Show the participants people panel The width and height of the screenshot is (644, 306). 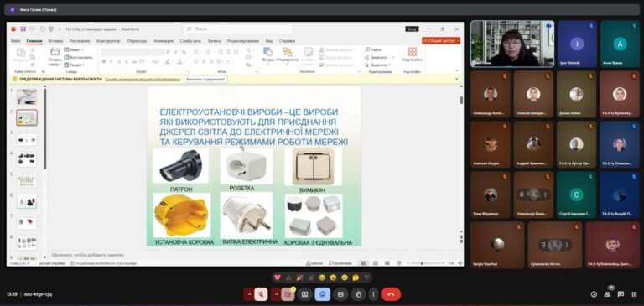click(607, 294)
